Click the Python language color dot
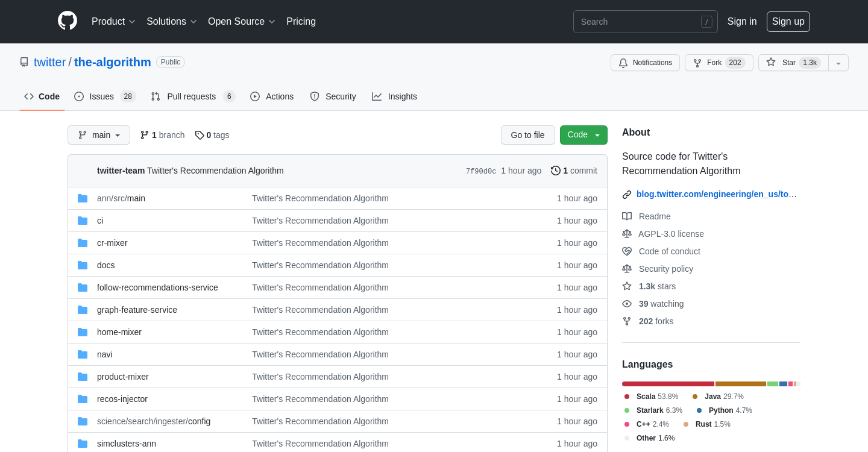 tap(699, 410)
